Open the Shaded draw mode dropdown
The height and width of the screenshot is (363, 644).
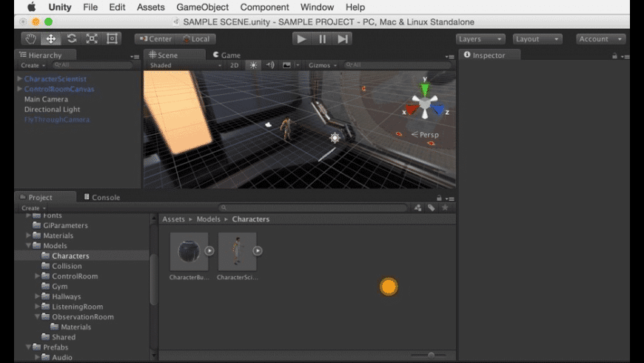pos(185,65)
